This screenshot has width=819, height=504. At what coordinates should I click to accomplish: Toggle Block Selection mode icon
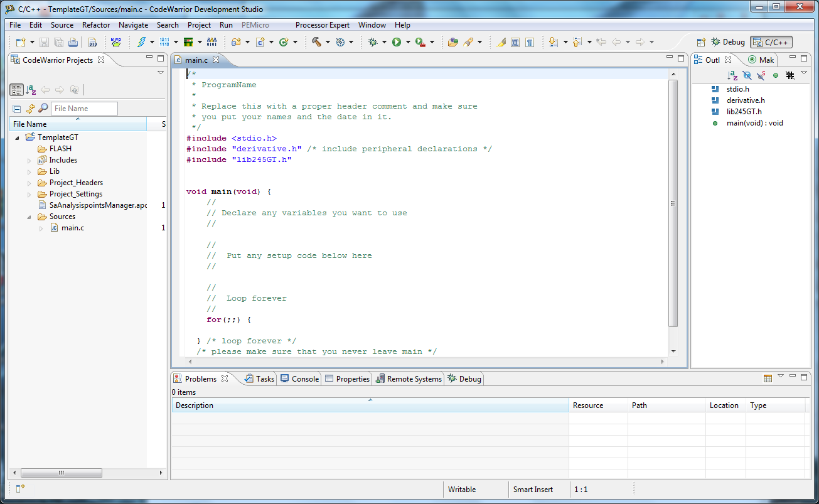click(x=515, y=42)
